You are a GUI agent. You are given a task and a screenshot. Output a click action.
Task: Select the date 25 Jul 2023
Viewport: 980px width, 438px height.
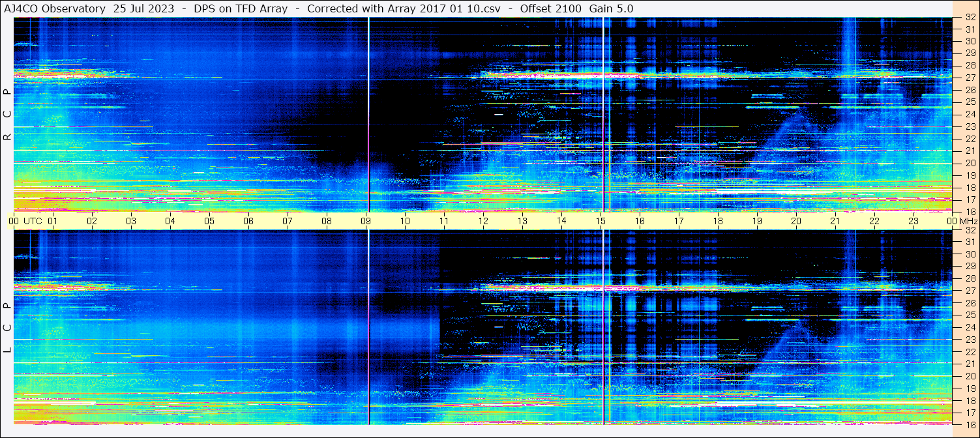tap(143, 8)
